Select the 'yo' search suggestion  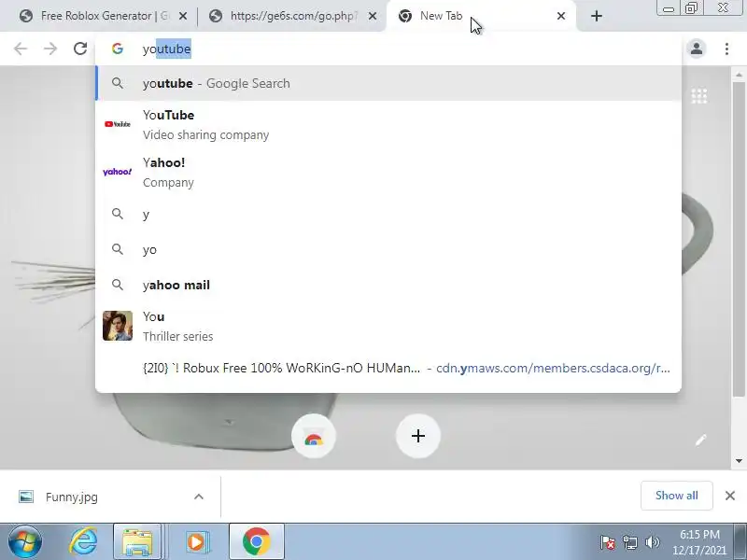(x=388, y=249)
